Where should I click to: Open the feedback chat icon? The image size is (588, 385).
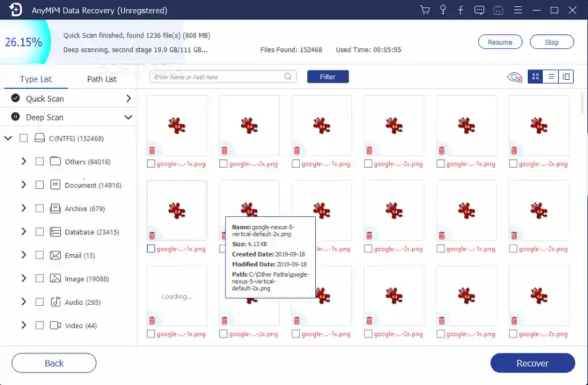pyautogui.click(x=479, y=10)
